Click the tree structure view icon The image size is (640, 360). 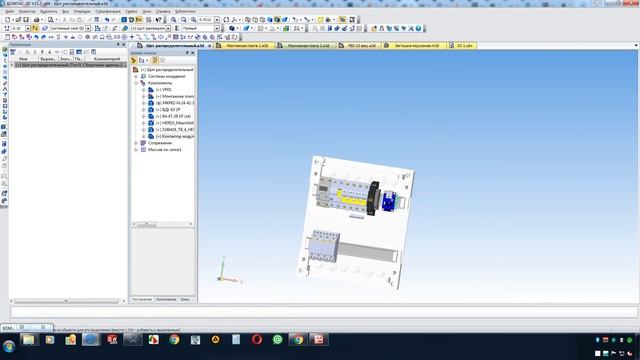[x=142, y=60]
